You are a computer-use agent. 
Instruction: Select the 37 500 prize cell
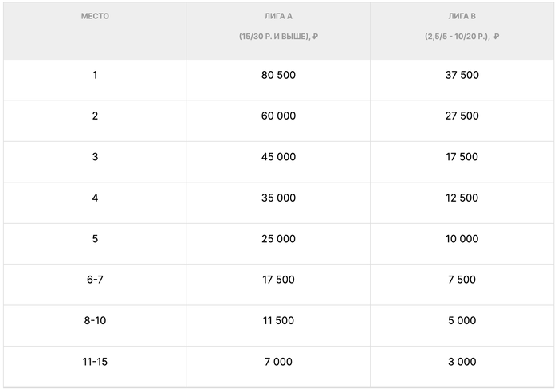point(462,75)
